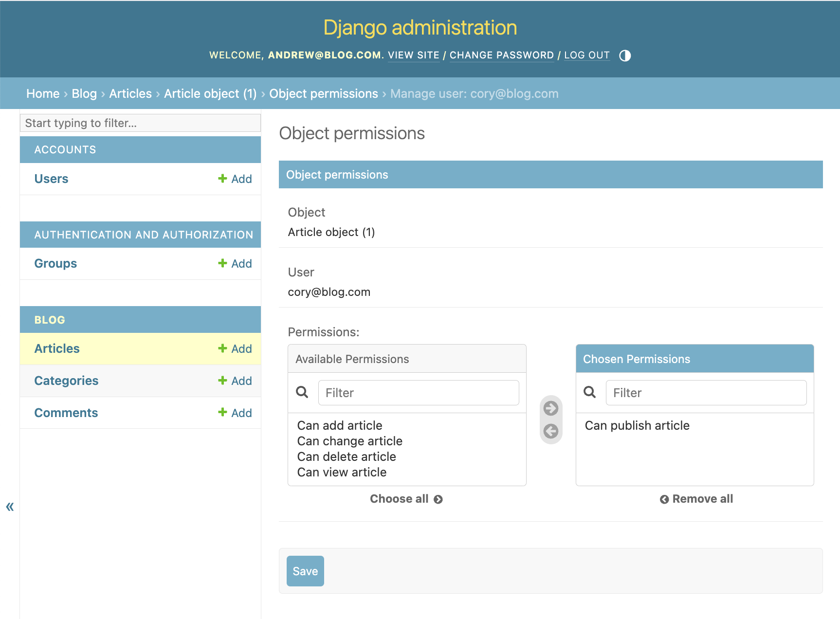Select 'Can add article' in Available Permissions
Viewport: 840px width, 619px height.
[x=339, y=425]
